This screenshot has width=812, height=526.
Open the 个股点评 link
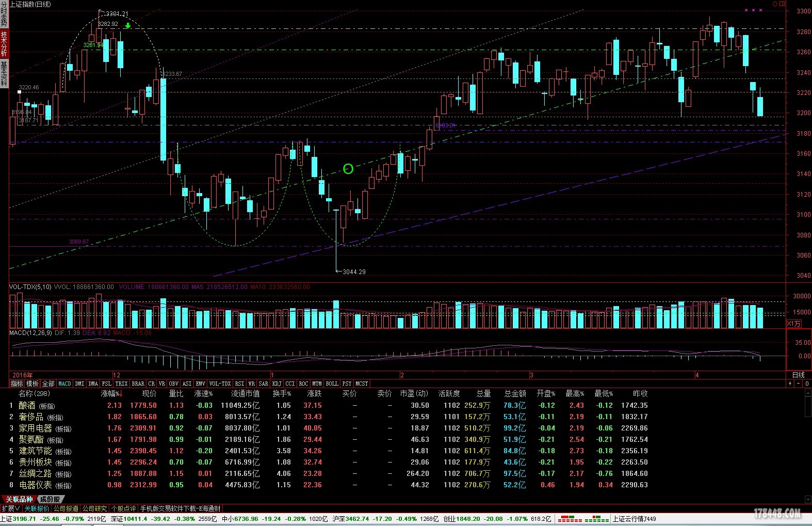click(124, 508)
